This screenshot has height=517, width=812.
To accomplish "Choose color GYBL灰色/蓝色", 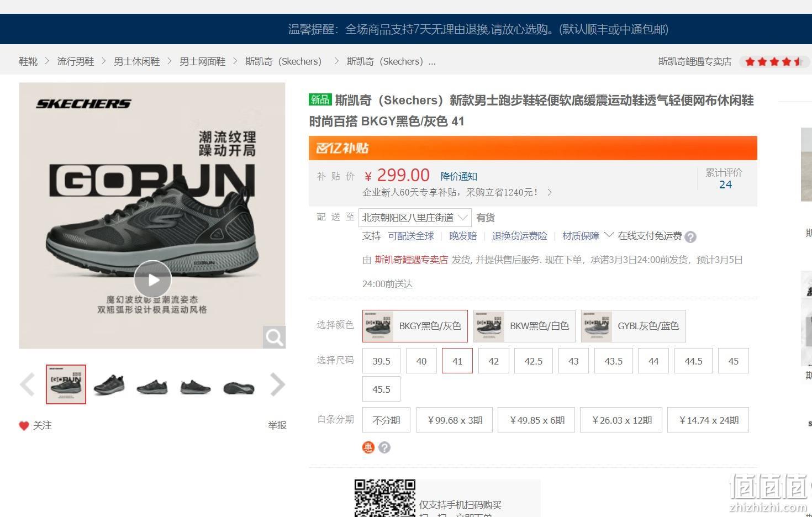I will point(633,326).
